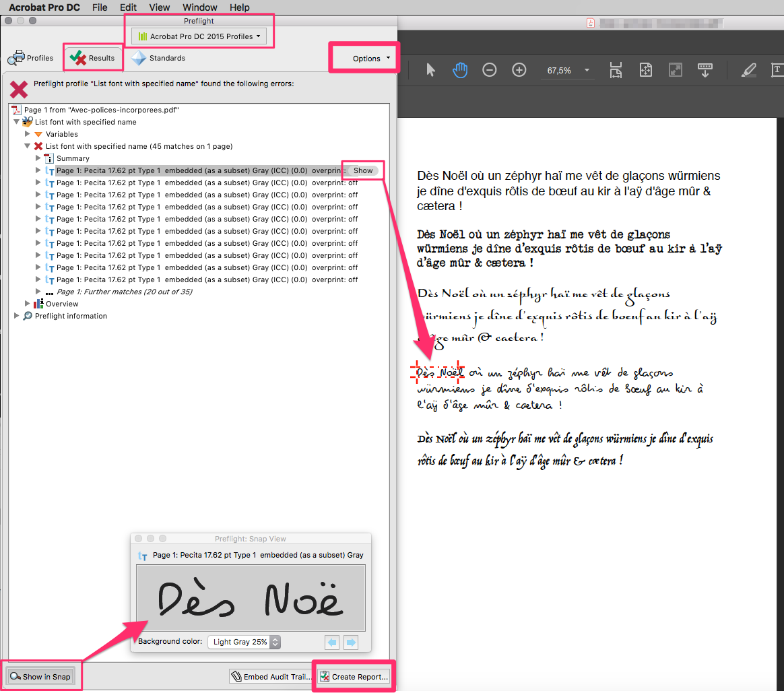
Task: Open the Acrobat Pro DC 2015 Profiles dropdown
Action: (199, 36)
